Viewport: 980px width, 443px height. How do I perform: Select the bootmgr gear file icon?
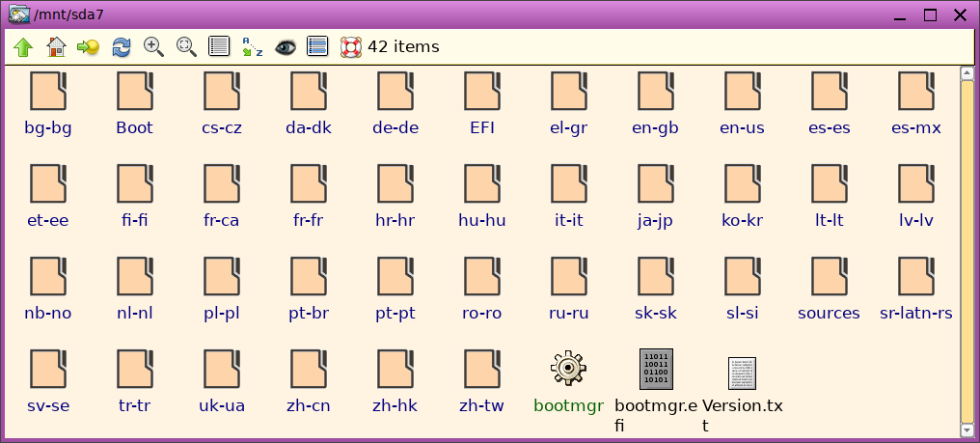[569, 368]
